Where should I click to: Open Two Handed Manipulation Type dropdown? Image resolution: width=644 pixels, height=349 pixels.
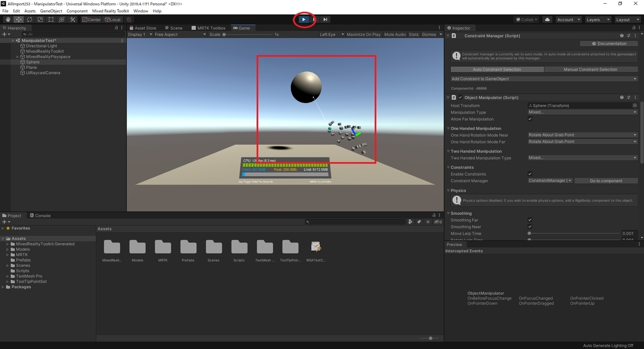click(x=582, y=158)
